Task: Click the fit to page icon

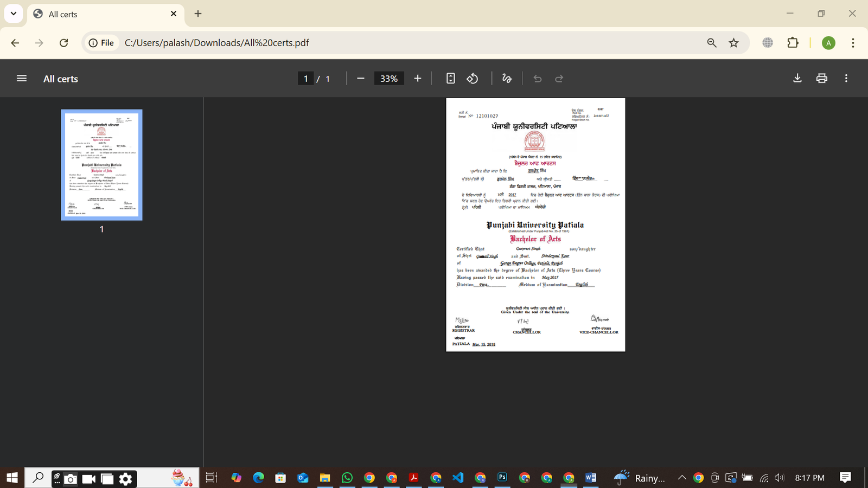Action: (x=451, y=79)
